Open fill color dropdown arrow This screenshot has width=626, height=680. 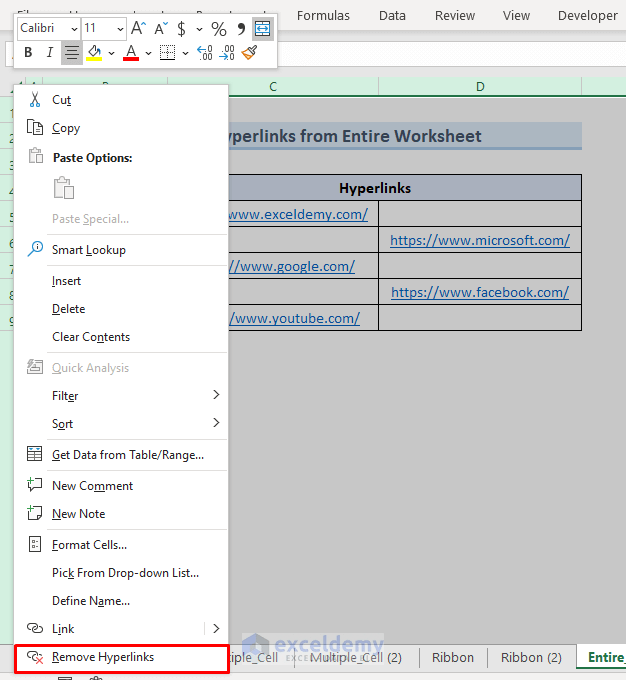coord(111,53)
